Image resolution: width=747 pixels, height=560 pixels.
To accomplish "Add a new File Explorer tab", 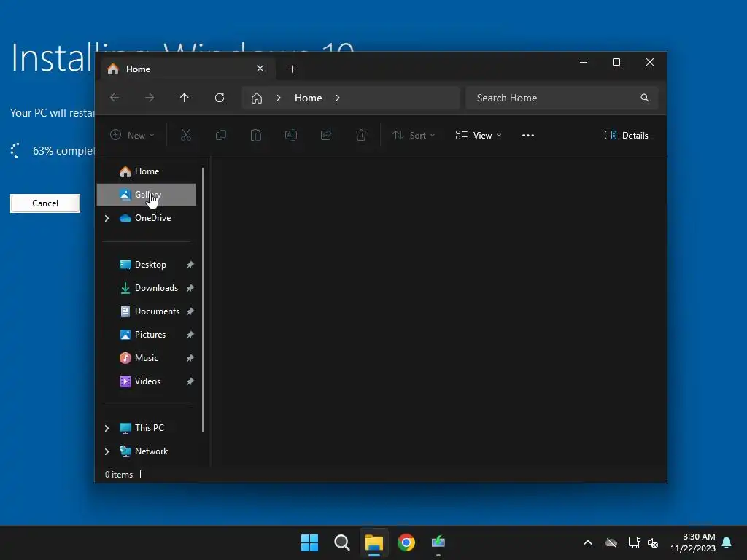I will pyautogui.click(x=292, y=69).
